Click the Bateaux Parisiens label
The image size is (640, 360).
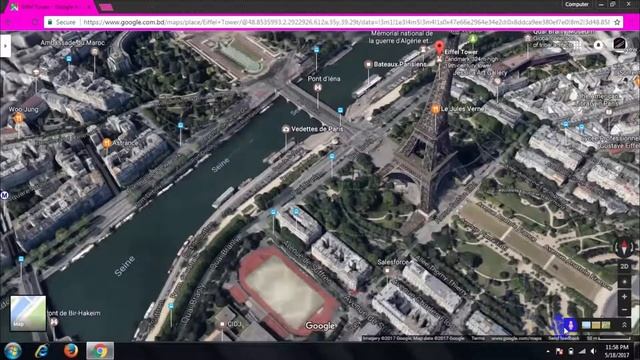point(400,64)
